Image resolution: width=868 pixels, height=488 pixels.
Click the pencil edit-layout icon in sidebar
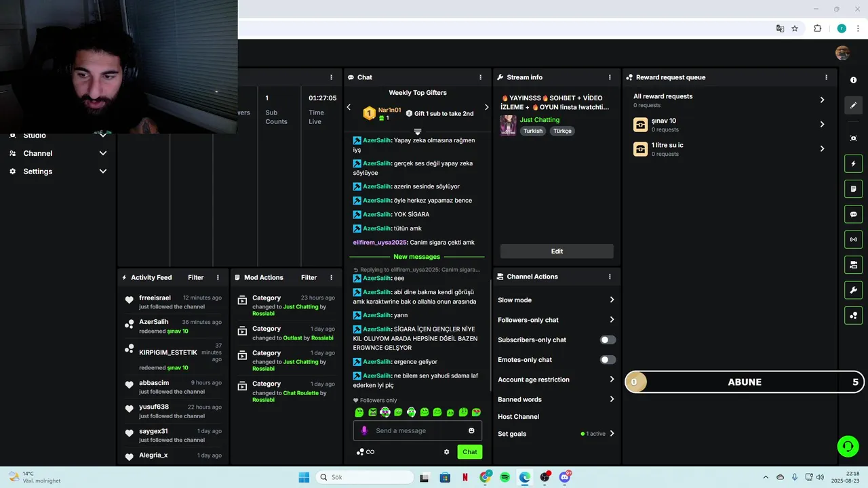pos(853,105)
